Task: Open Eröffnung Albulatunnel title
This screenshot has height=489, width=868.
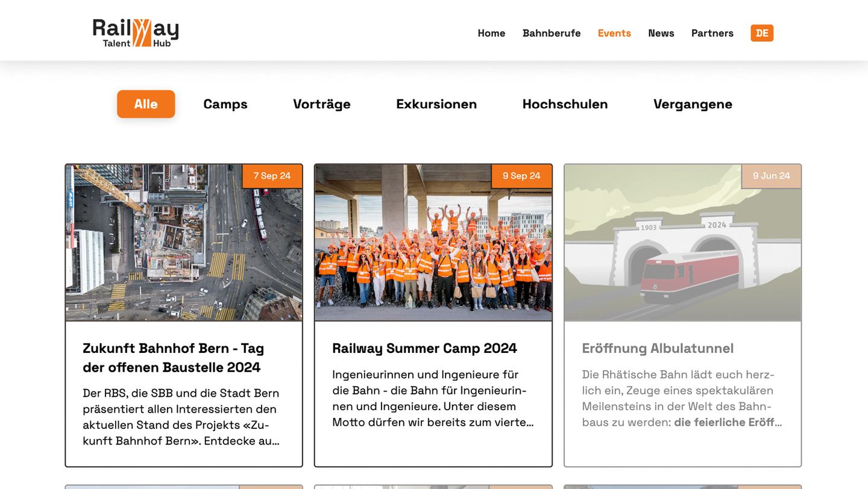Action: tap(658, 348)
